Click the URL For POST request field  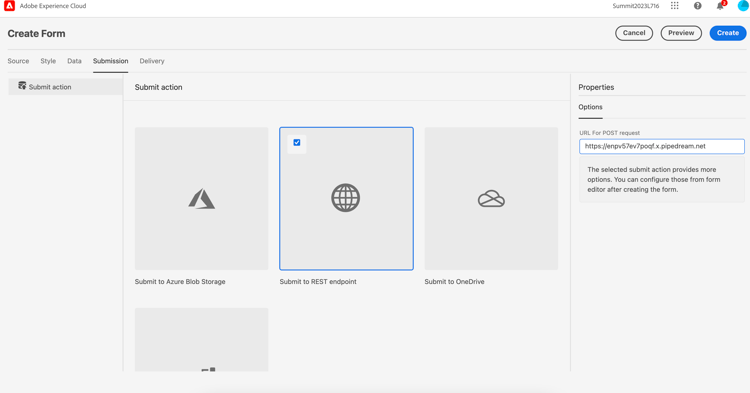[662, 146]
